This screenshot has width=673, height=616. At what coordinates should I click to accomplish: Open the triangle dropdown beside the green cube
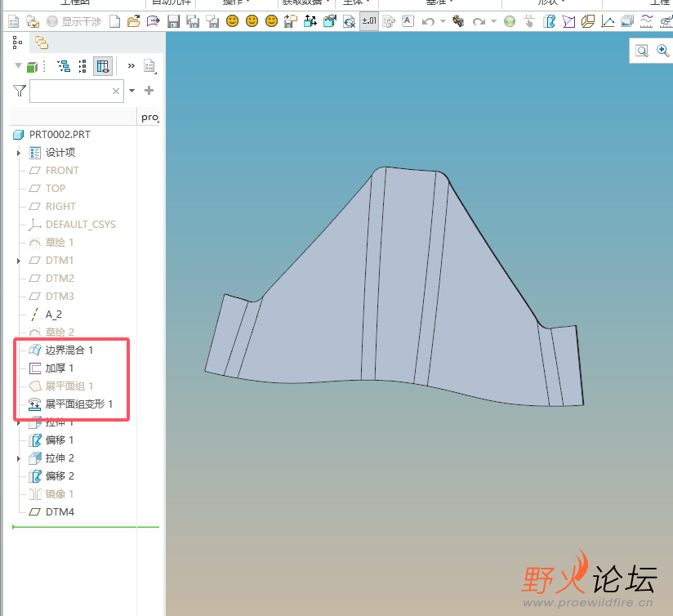click(x=18, y=65)
